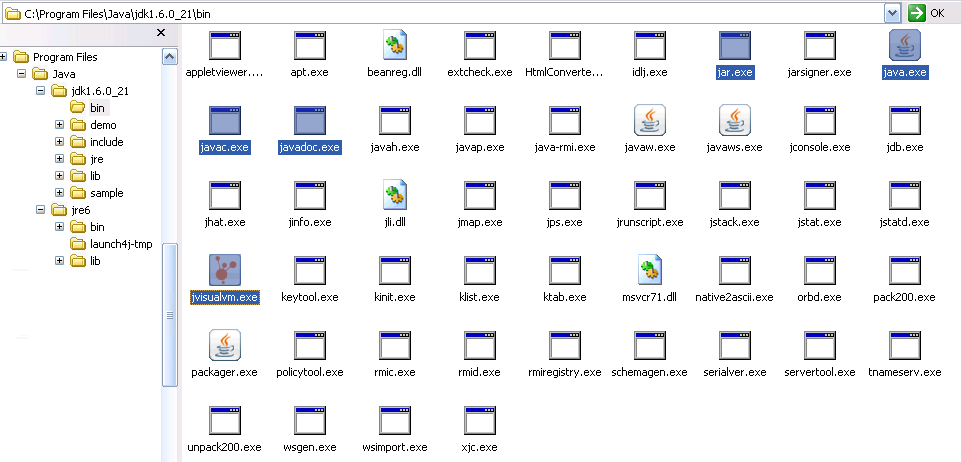
Task: Select the javaws.exe Java icon
Action: point(735,120)
